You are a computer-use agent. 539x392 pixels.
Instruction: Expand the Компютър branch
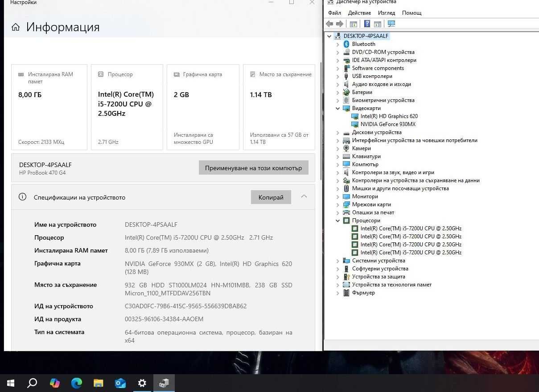338,164
